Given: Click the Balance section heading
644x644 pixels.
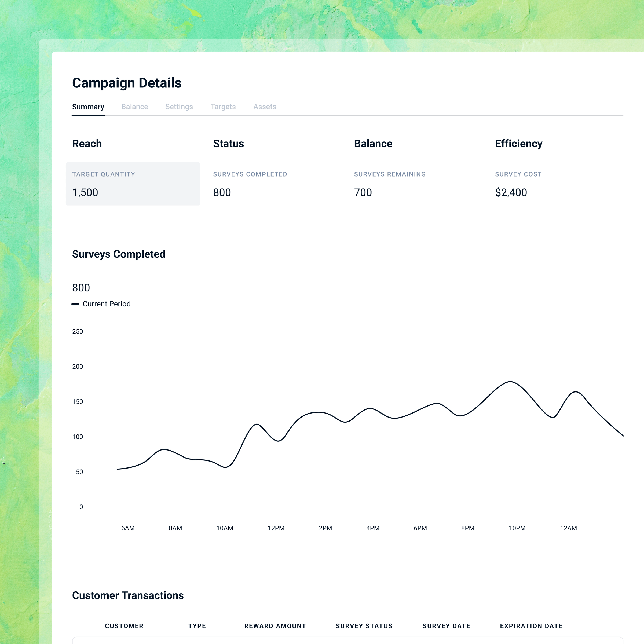Looking at the screenshot, I should (x=373, y=144).
